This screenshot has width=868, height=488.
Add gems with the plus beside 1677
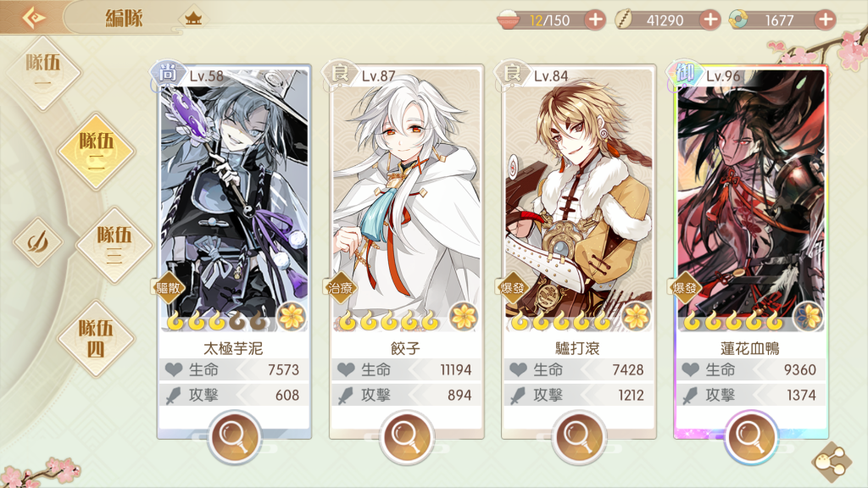(825, 20)
